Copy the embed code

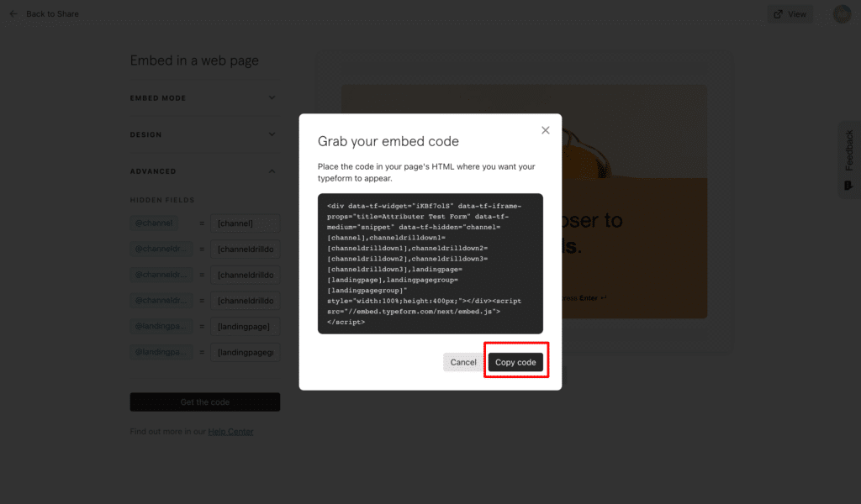[515, 362]
